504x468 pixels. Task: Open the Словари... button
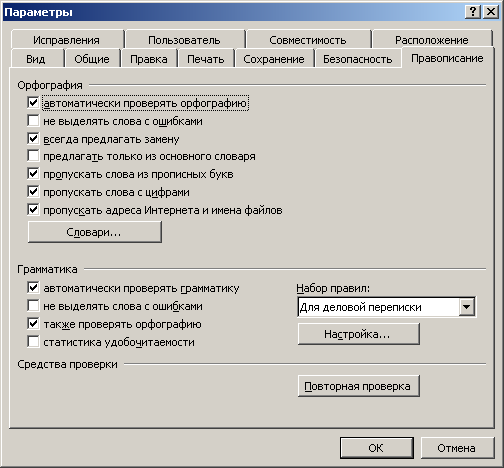95,232
